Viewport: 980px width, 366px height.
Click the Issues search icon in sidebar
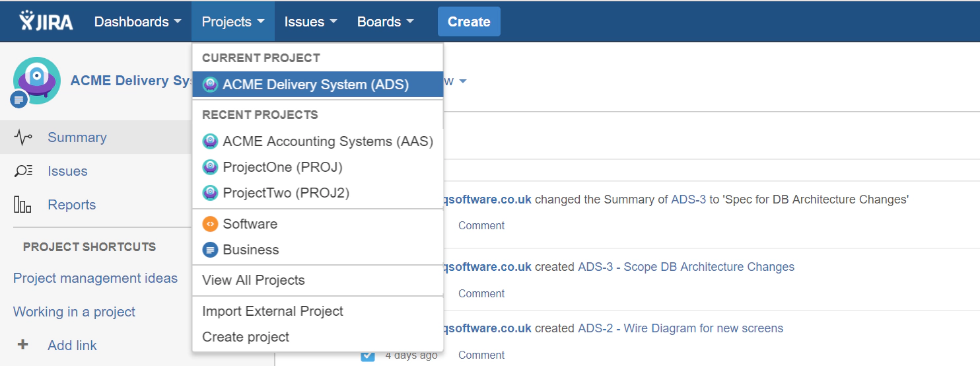coord(23,171)
